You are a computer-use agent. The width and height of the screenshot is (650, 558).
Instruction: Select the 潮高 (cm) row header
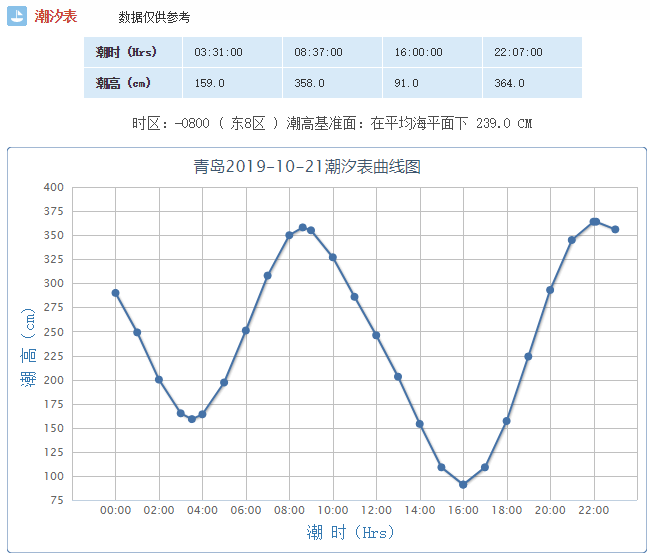133,83
